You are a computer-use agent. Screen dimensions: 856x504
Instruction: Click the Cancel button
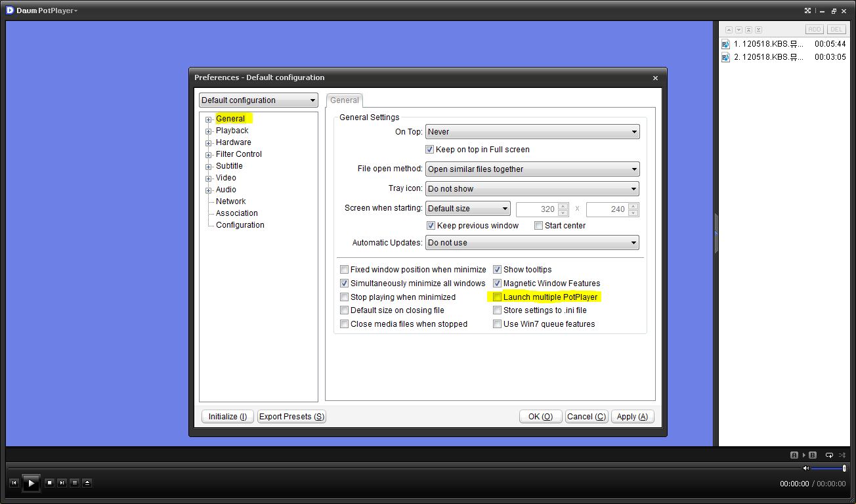[586, 417]
